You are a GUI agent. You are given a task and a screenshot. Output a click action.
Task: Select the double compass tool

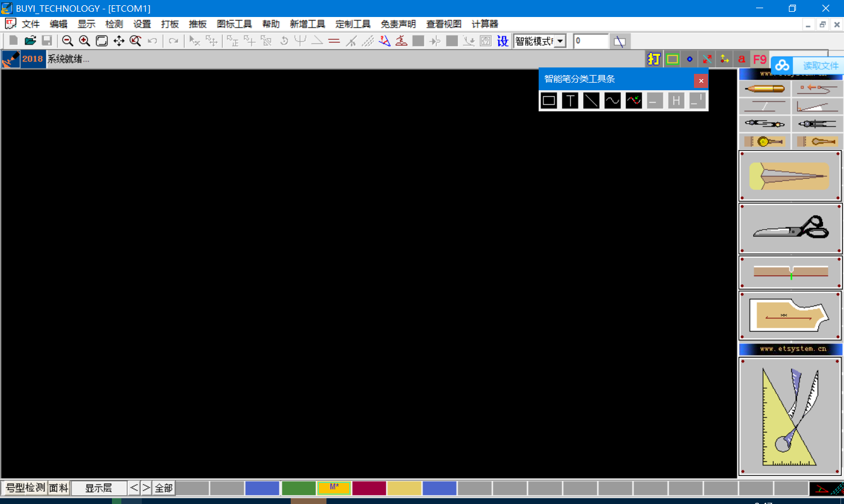[764, 124]
